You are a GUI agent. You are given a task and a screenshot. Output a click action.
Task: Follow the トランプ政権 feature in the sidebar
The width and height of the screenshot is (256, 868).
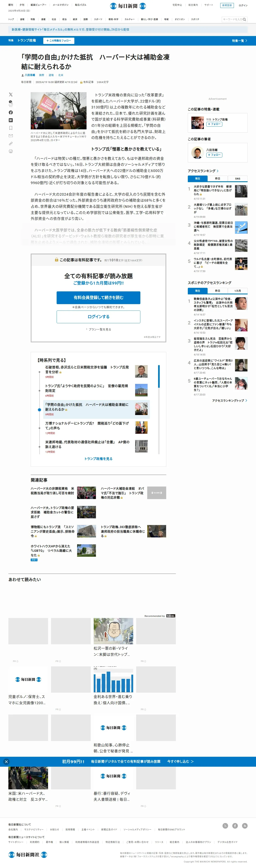point(214,124)
